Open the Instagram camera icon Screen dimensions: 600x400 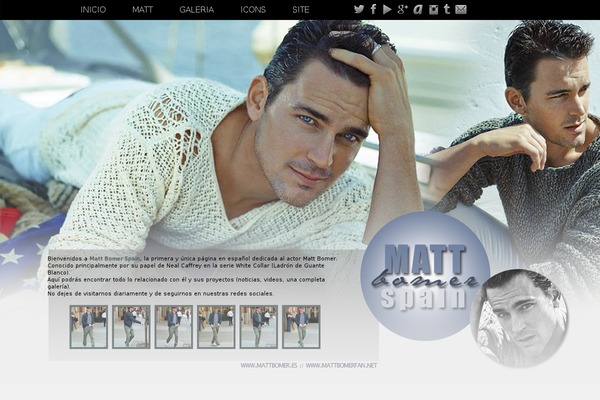point(433,10)
